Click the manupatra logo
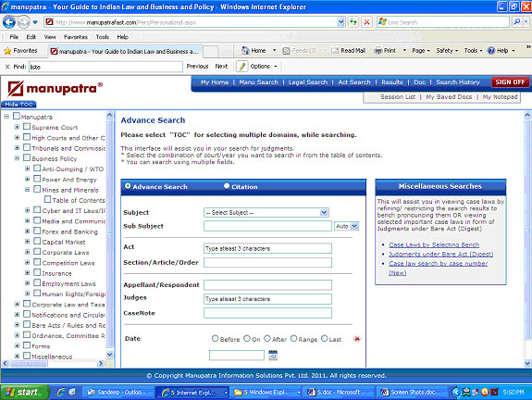The image size is (532, 400). point(55,89)
